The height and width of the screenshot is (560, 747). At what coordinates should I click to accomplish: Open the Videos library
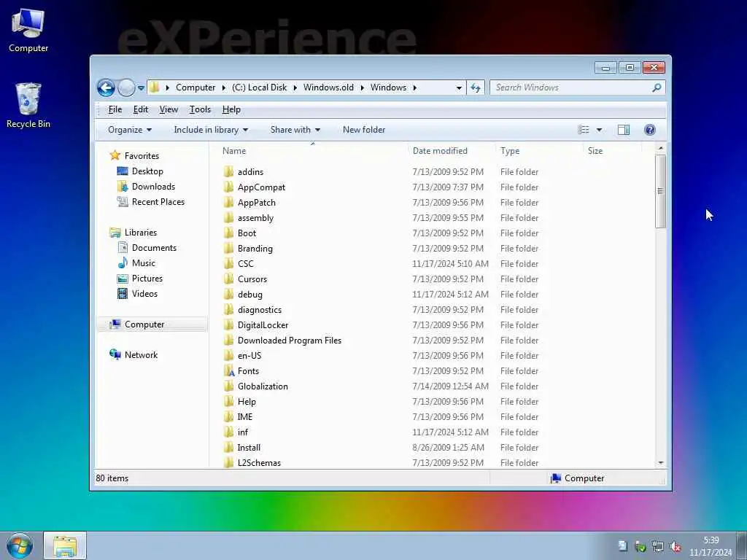pyautogui.click(x=144, y=294)
